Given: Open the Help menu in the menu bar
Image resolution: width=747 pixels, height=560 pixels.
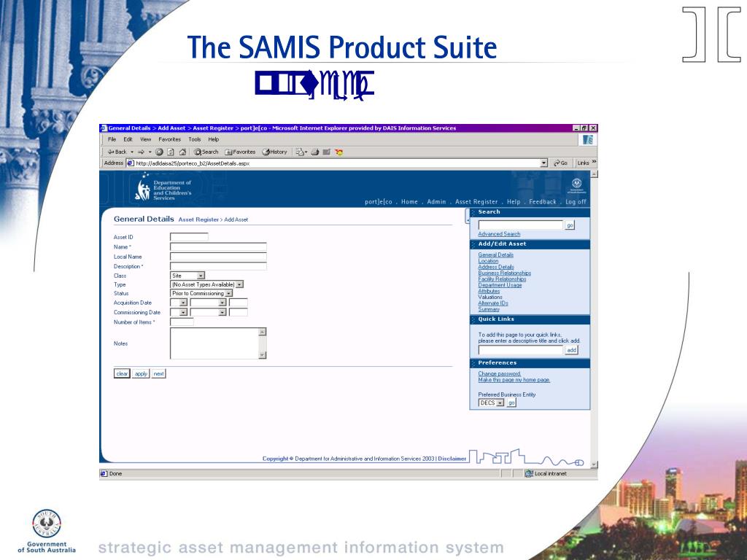Looking at the screenshot, I should coord(214,139).
